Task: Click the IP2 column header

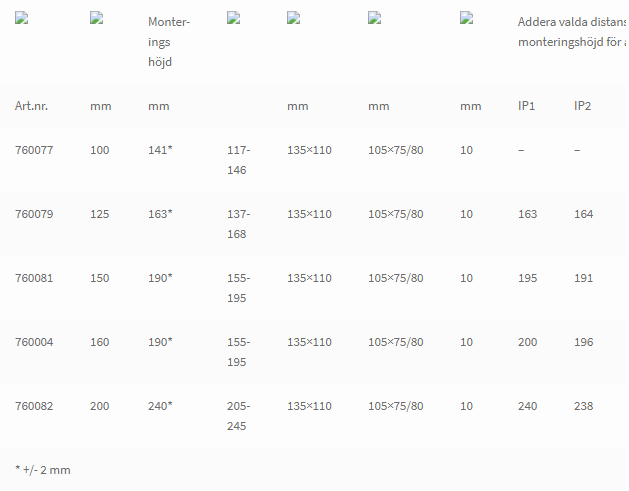Action: (582, 106)
